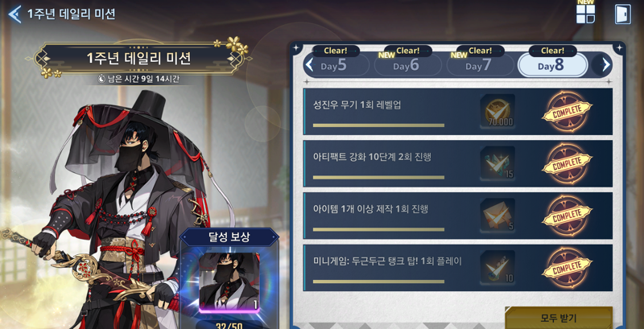Select the Day 8 tab

coord(552,65)
